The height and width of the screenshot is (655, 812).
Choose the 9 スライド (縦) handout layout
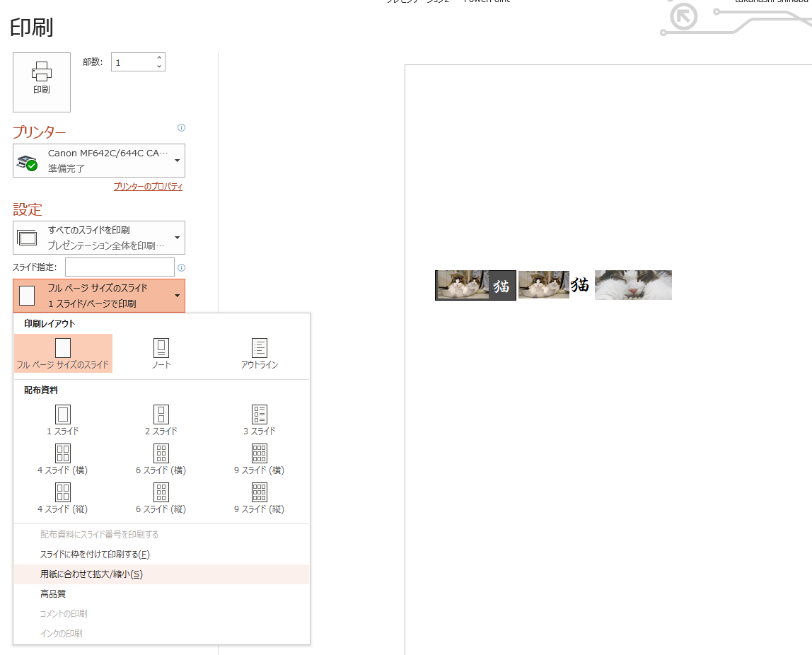click(x=260, y=498)
